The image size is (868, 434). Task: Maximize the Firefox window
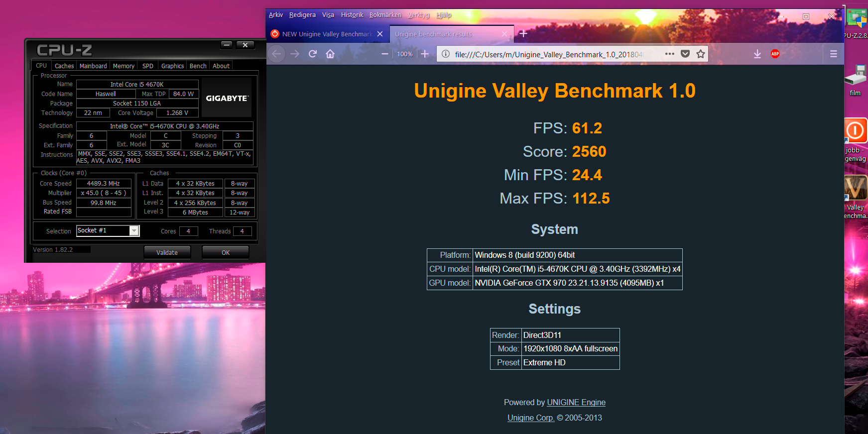pos(806,16)
